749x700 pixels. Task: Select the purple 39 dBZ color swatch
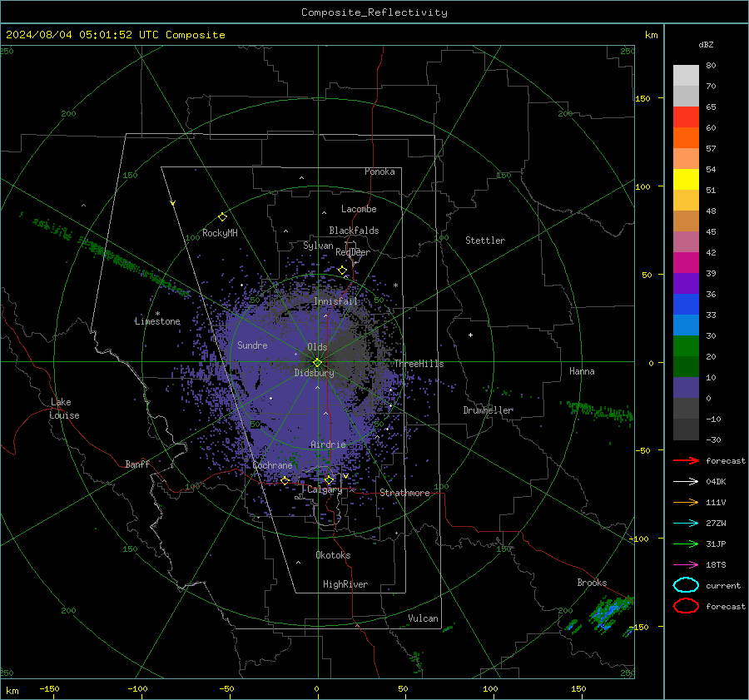click(x=686, y=283)
